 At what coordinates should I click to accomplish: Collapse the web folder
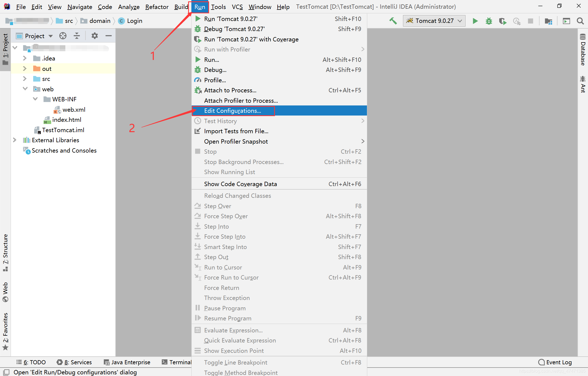click(x=25, y=89)
